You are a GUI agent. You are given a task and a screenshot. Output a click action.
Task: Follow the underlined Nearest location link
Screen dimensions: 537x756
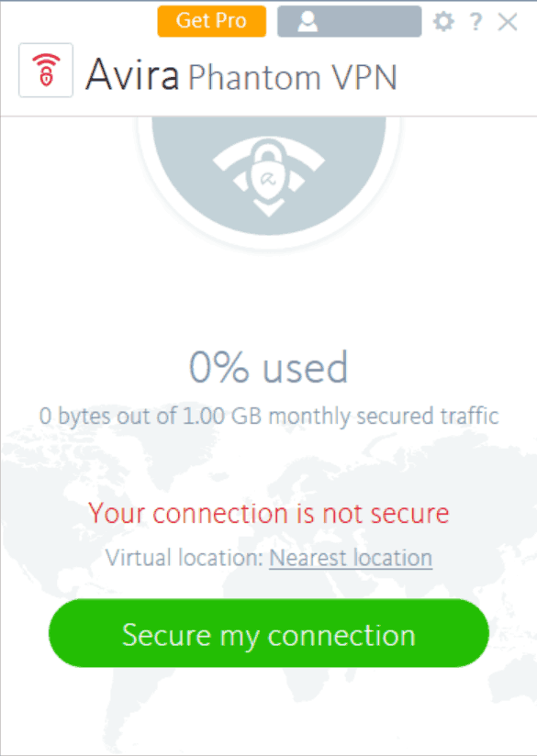point(351,558)
